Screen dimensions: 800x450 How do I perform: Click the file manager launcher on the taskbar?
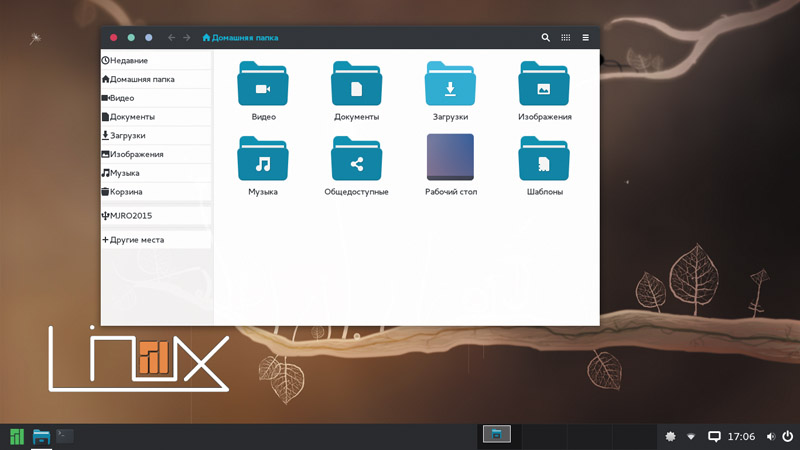(x=41, y=437)
